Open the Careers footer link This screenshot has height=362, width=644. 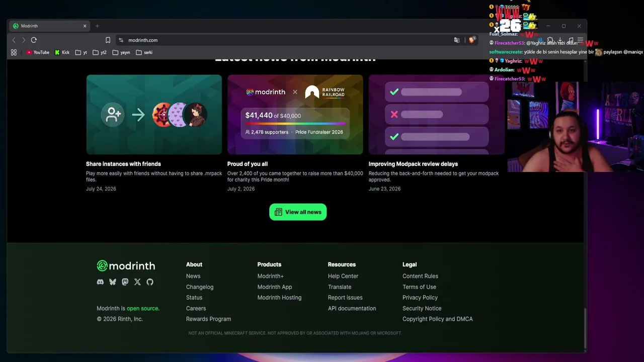coord(196,309)
